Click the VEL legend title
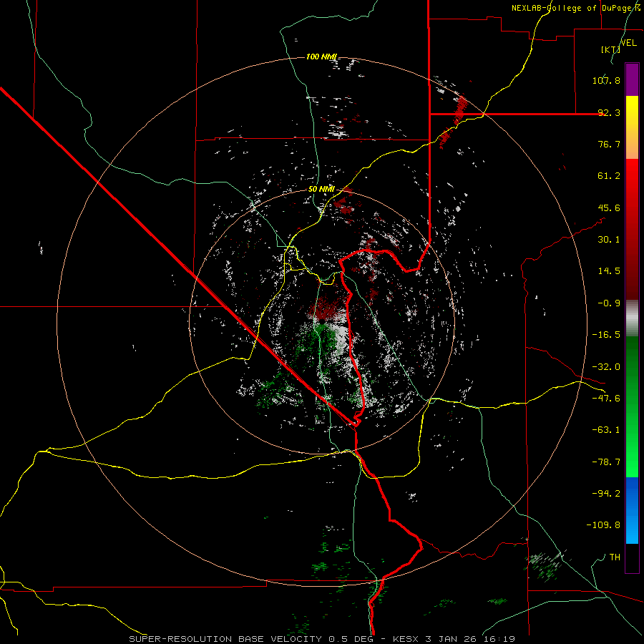 628,43
